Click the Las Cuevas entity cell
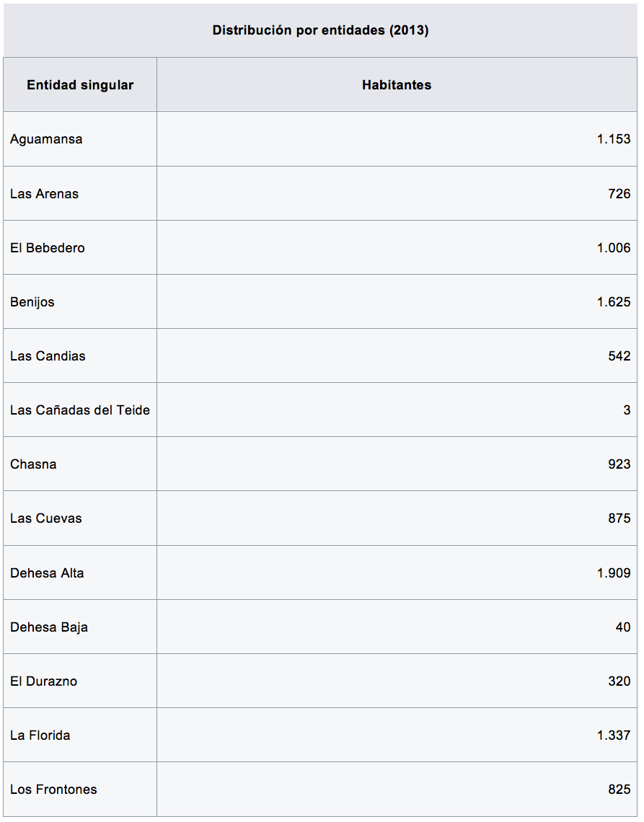644x822 pixels. [46, 518]
